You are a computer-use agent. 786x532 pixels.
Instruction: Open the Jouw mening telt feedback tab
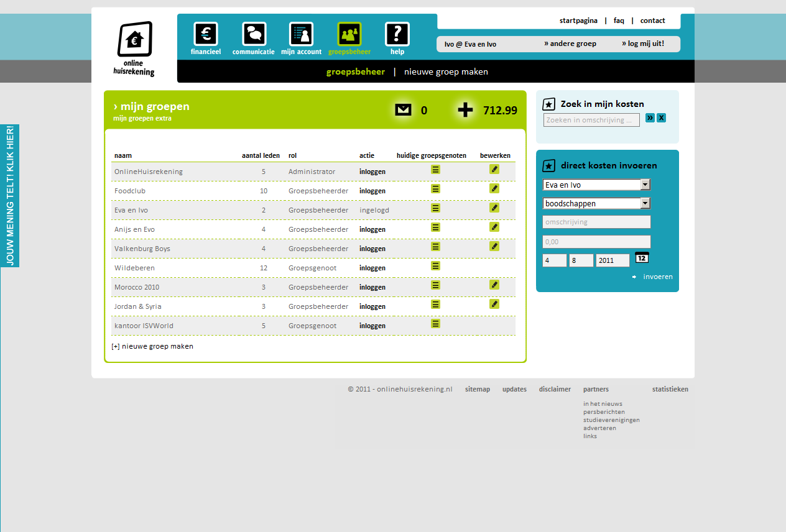point(9,196)
